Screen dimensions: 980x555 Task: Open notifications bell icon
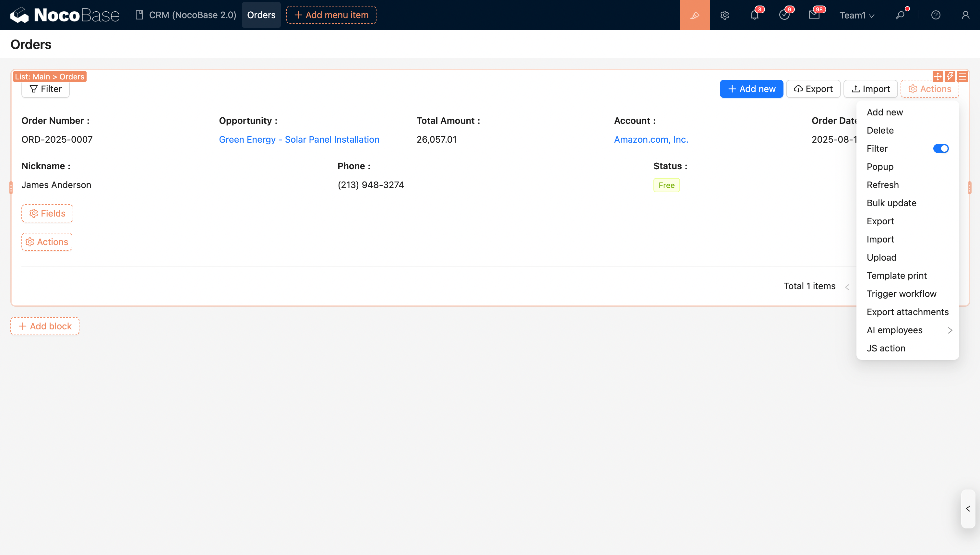point(754,15)
